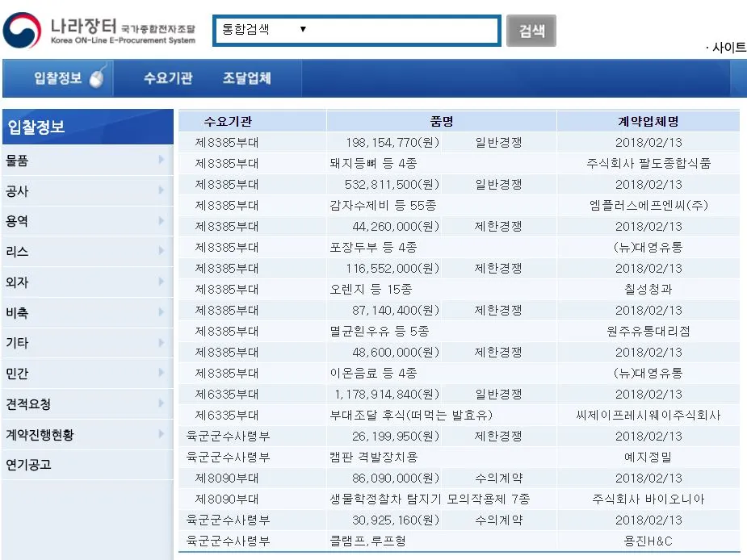Expand the arrow next to 물품

[x=161, y=160]
